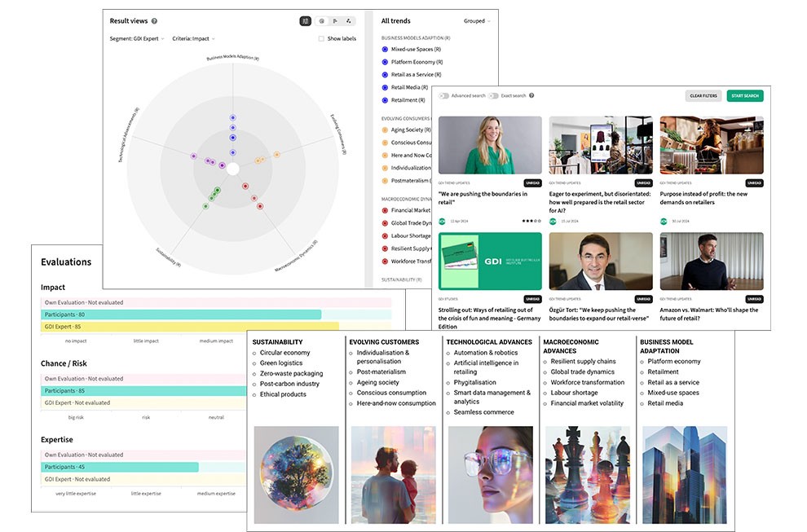
Task: Expand the Grouped trends dropdown
Action: (477, 21)
